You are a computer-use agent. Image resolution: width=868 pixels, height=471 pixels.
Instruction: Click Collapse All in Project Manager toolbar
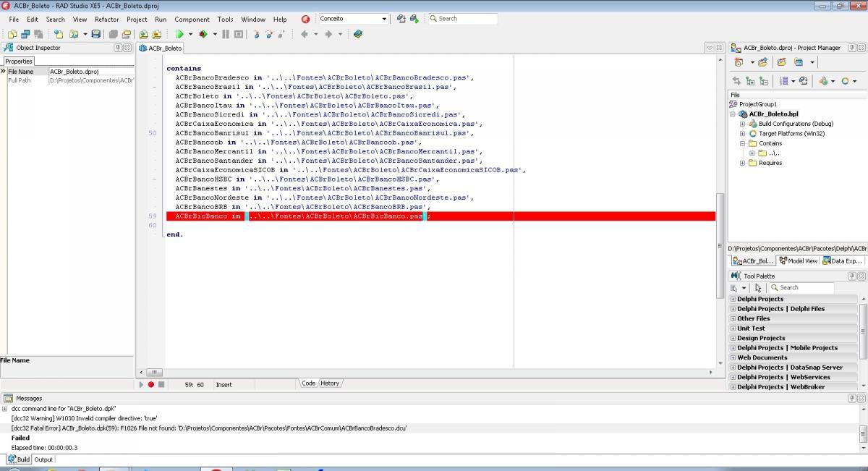pos(763,81)
